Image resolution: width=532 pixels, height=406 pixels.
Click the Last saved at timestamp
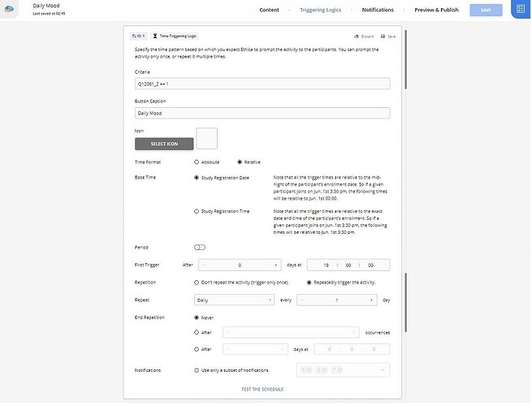pyautogui.click(x=49, y=14)
